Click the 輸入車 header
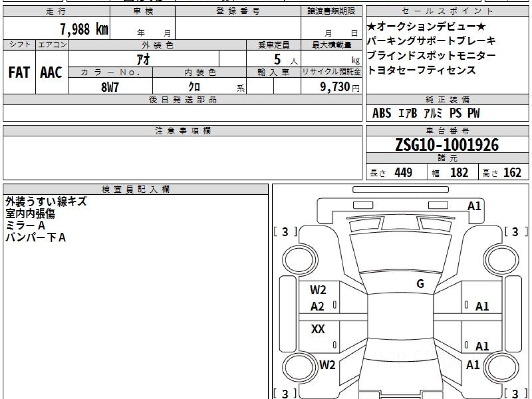This screenshot has width=532, height=399. pos(274,72)
